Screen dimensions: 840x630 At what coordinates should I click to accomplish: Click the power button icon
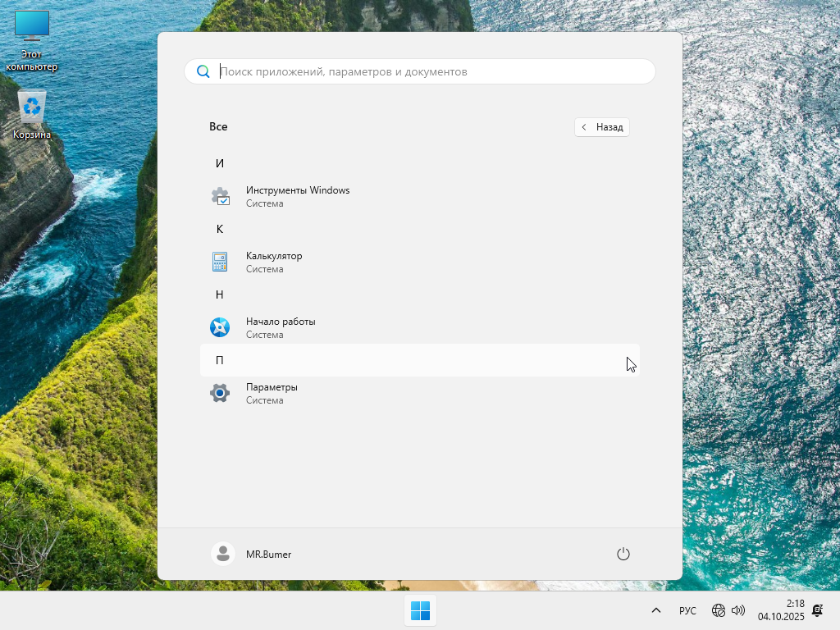(623, 555)
